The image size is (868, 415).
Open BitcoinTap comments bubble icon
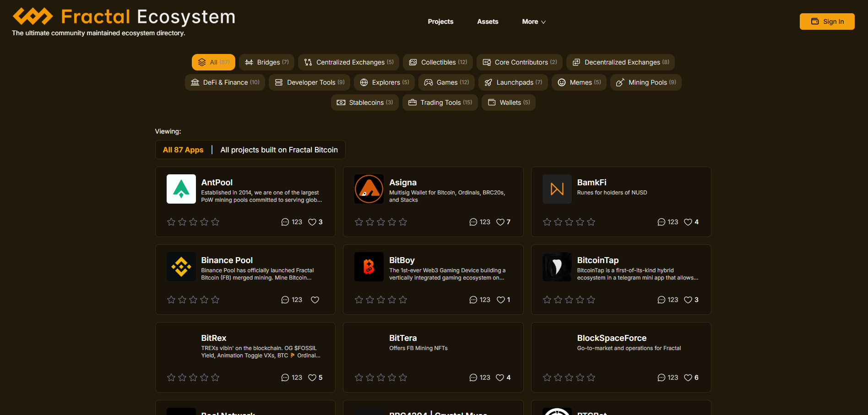[662, 300]
